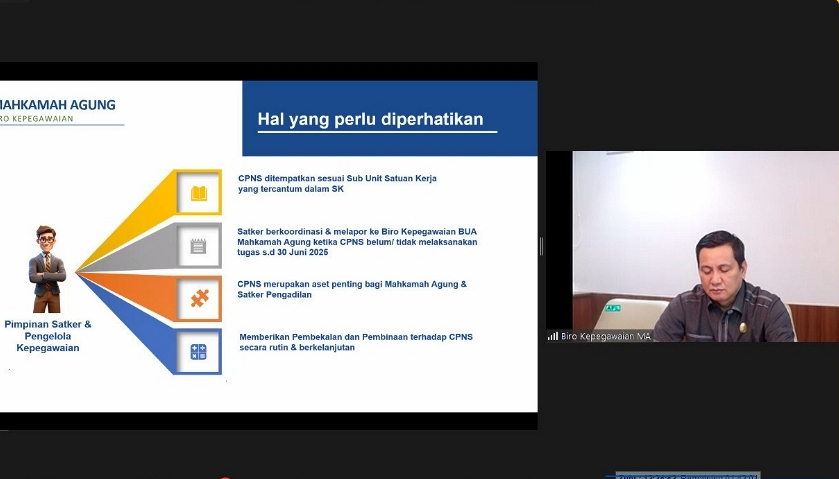Click the orange puzzle piece icon

(x=198, y=298)
